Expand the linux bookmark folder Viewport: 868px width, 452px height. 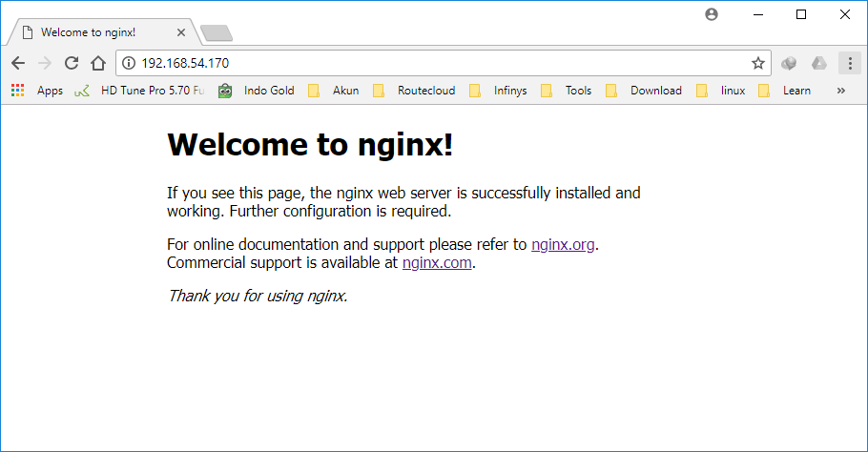pos(721,91)
